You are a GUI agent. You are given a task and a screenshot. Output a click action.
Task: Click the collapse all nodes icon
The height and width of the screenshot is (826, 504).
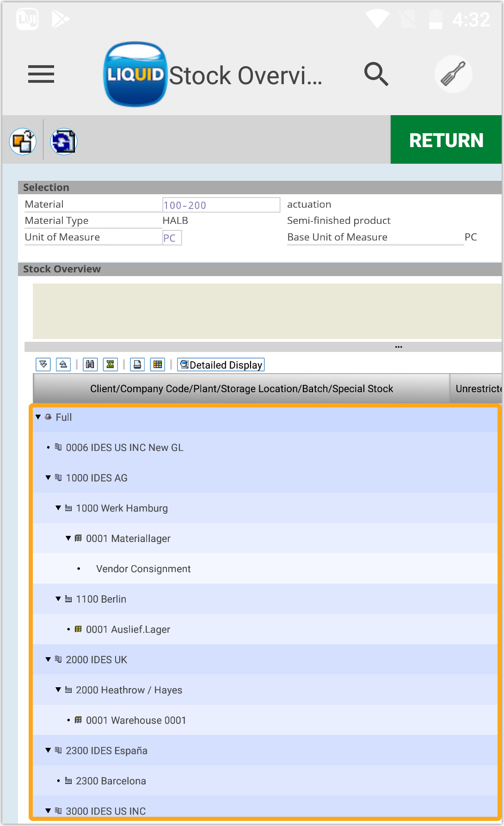[x=63, y=364]
